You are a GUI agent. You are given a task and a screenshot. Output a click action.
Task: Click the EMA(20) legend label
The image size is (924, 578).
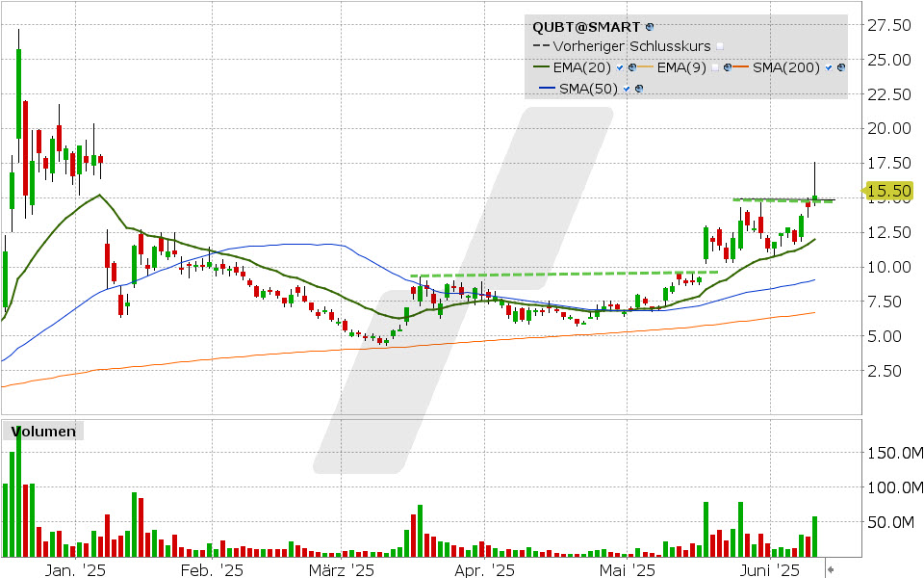click(581, 67)
